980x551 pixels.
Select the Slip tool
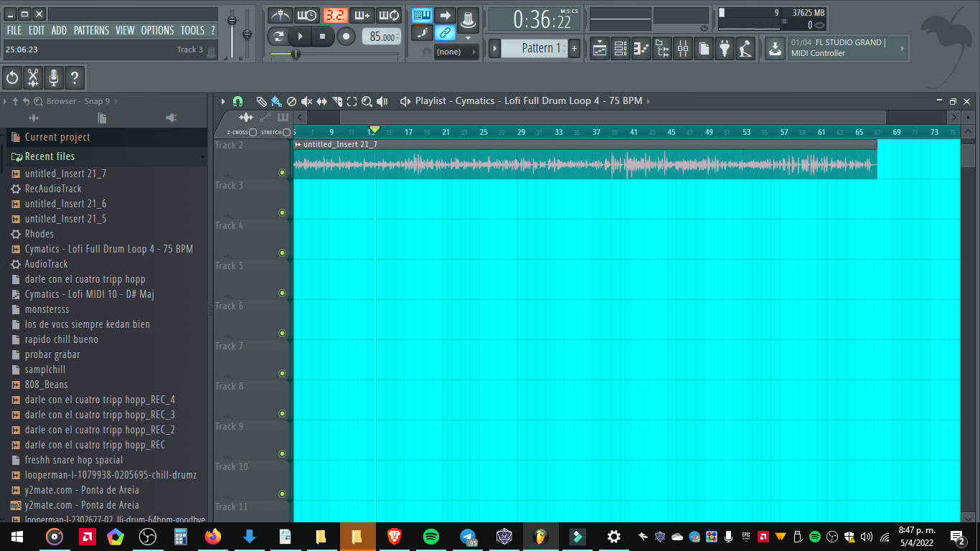(321, 101)
